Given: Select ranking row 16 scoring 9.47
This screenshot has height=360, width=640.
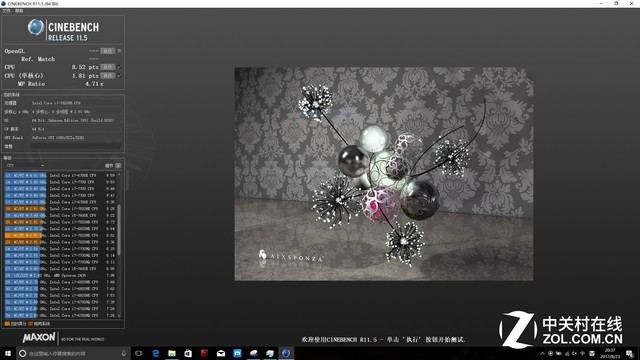Looking at the screenshot, I should click(x=60, y=196).
